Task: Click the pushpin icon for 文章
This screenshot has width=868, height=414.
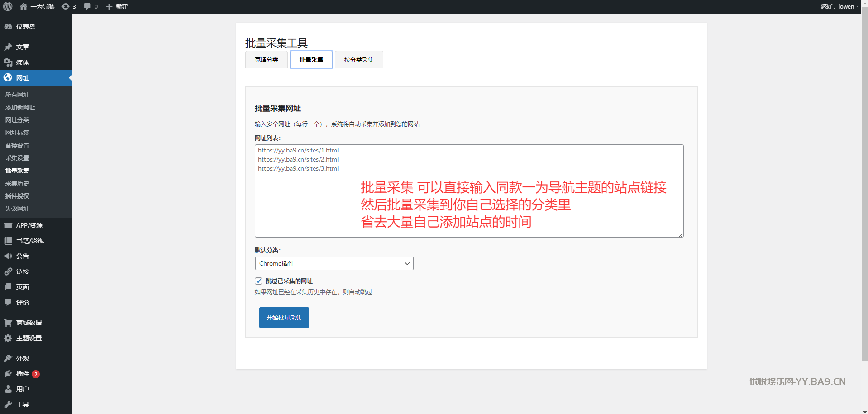Action: tap(8, 47)
